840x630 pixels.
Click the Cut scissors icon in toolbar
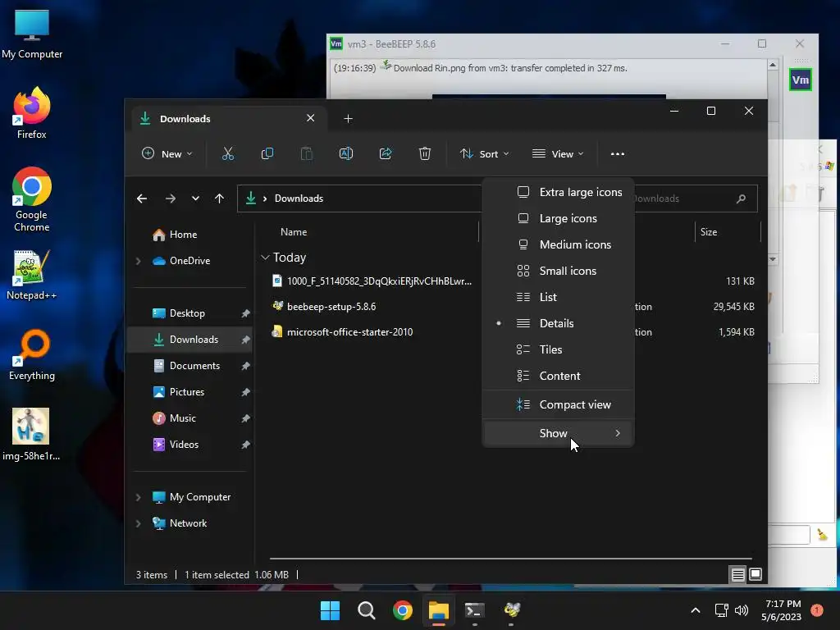(228, 153)
